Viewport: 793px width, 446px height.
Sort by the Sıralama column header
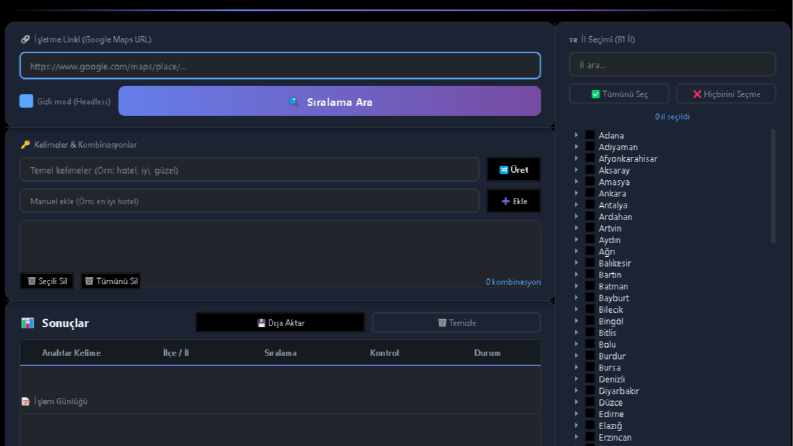[x=280, y=353]
